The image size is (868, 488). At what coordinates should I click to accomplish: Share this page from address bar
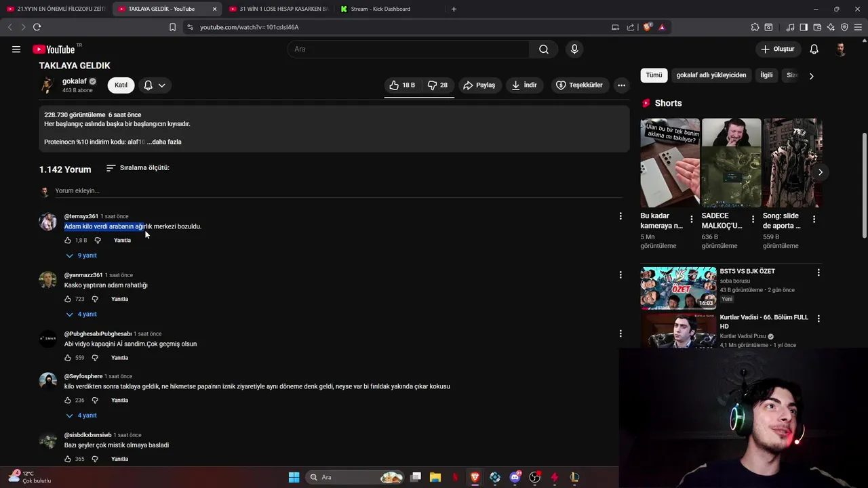coord(631,27)
